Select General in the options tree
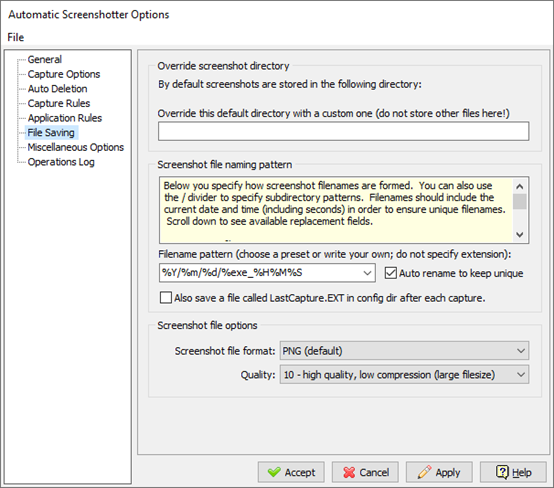Viewport: 554px width, 488px height. (x=45, y=59)
